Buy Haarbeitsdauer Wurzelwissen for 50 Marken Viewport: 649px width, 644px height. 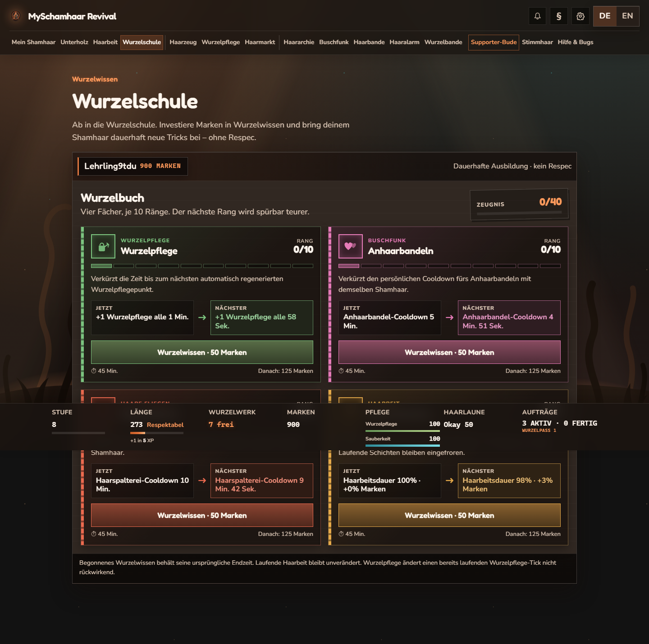coord(449,515)
